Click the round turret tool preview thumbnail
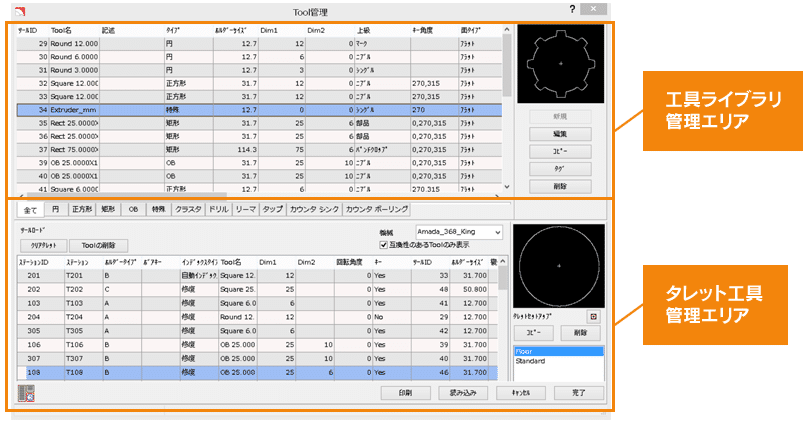The width and height of the screenshot is (810, 423). pos(559,265)
